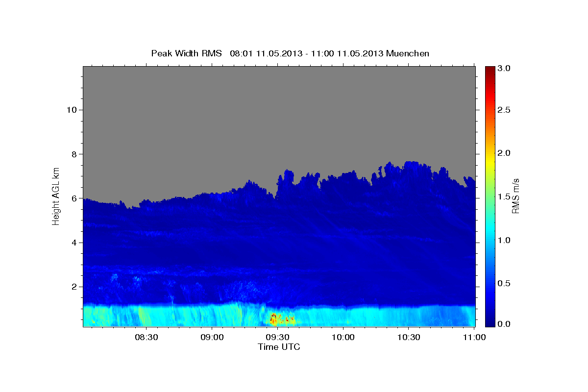Click the colorbar value 0.0
The height and width of the screenshot is (392, 588).
(x=504, y=324)
